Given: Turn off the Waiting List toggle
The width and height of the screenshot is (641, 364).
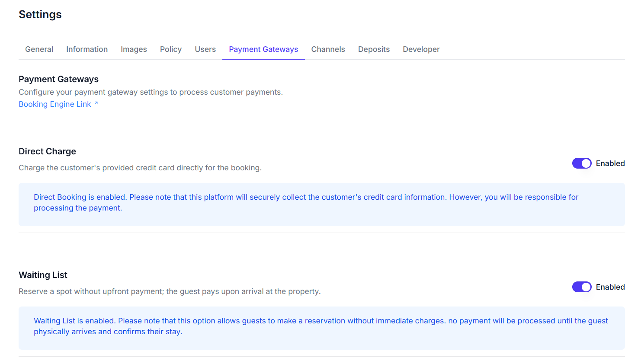Looking at the screenshot, I should (581, 287).
